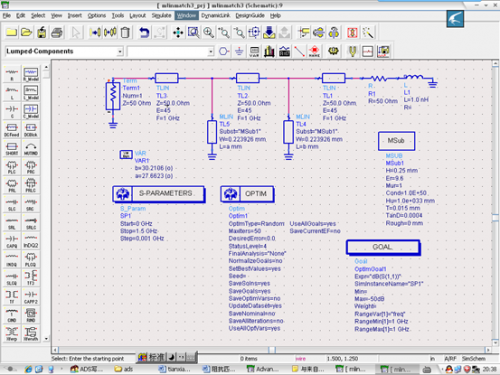Open the Insert menu
This screenshot has width=500, height=375.
[x=75, y=15]
